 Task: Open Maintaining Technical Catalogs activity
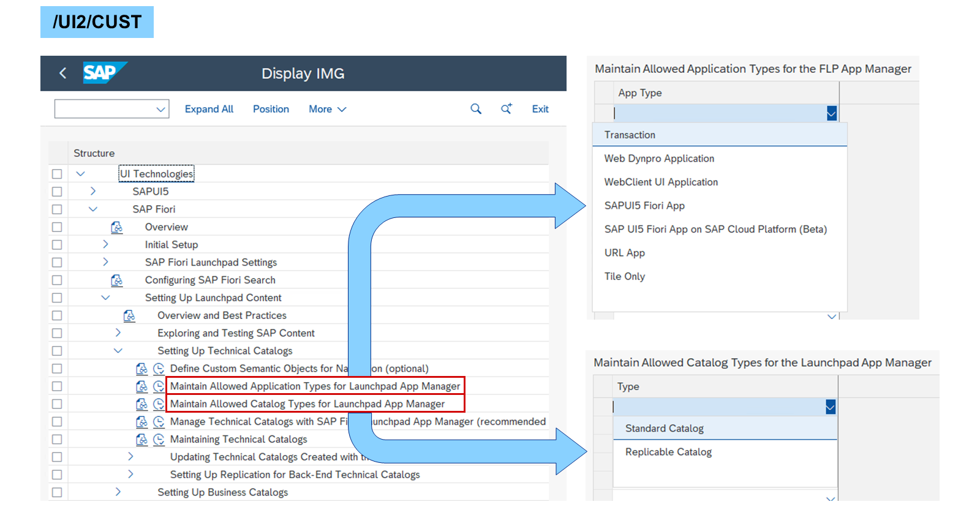click(x=239, y=440)
